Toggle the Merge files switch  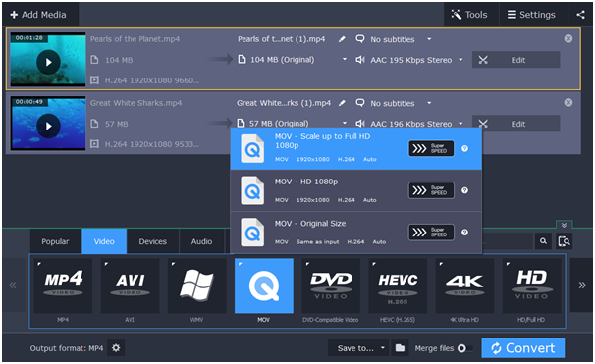coord(464,348)
